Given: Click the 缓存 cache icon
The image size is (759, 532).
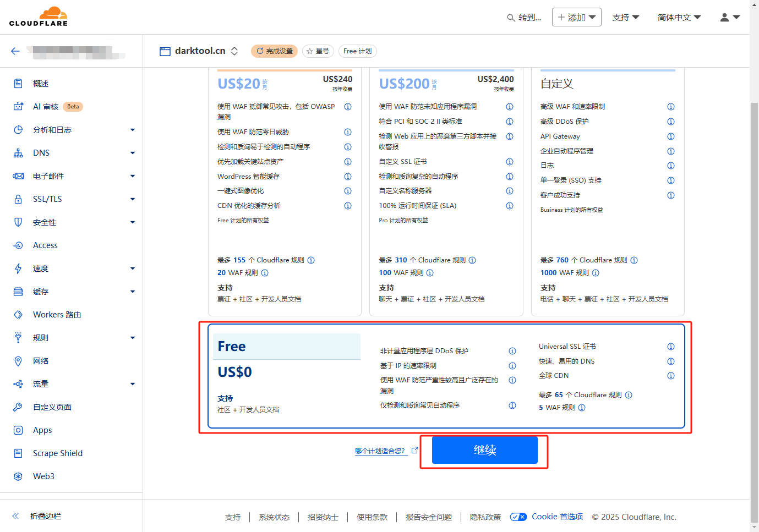Looking at the screenshot, I should [18, 292].
